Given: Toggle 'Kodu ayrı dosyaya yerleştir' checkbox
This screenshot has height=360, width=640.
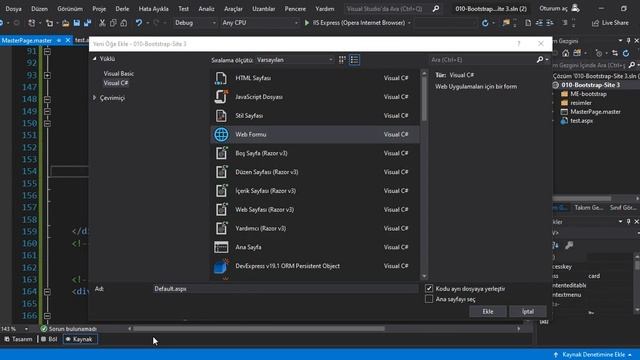Looking at the screenshot, I should click(429, 289).
